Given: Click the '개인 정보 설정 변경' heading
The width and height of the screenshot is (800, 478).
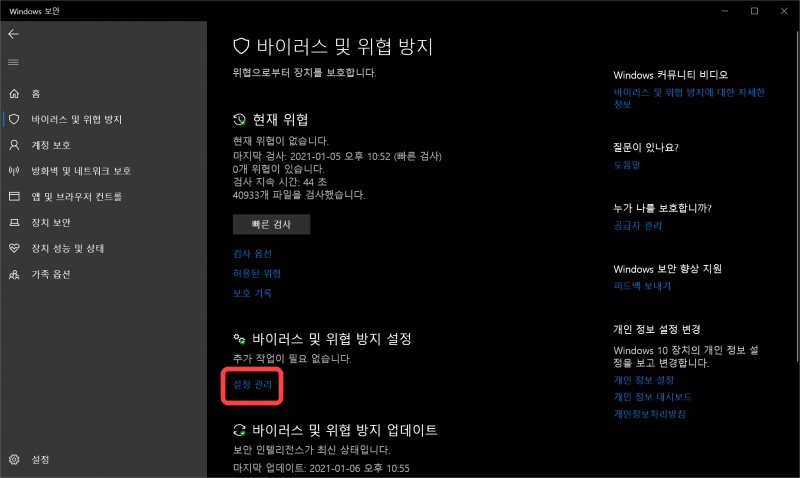Looking at the screenshot, I should coord(657,330).
